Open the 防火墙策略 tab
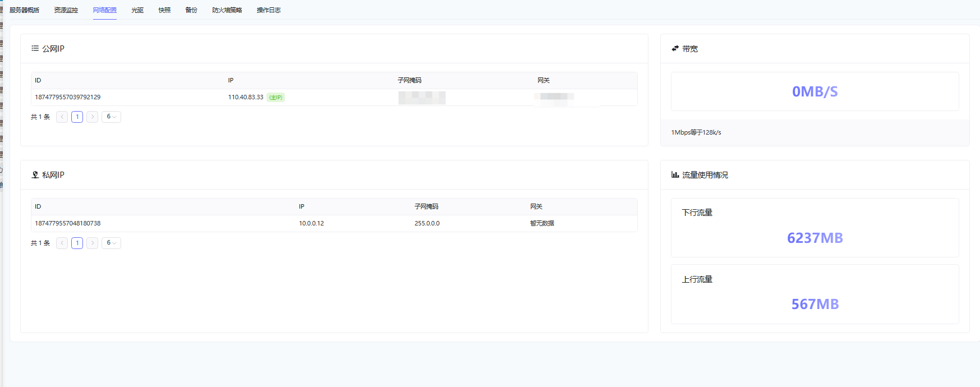This screenshot has height=387, width=980. tap(227, 10)
